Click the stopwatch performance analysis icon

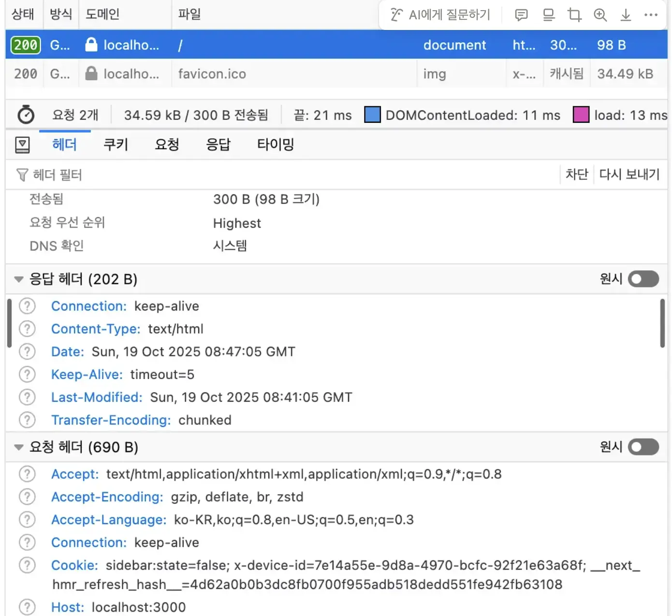(26, 115)
